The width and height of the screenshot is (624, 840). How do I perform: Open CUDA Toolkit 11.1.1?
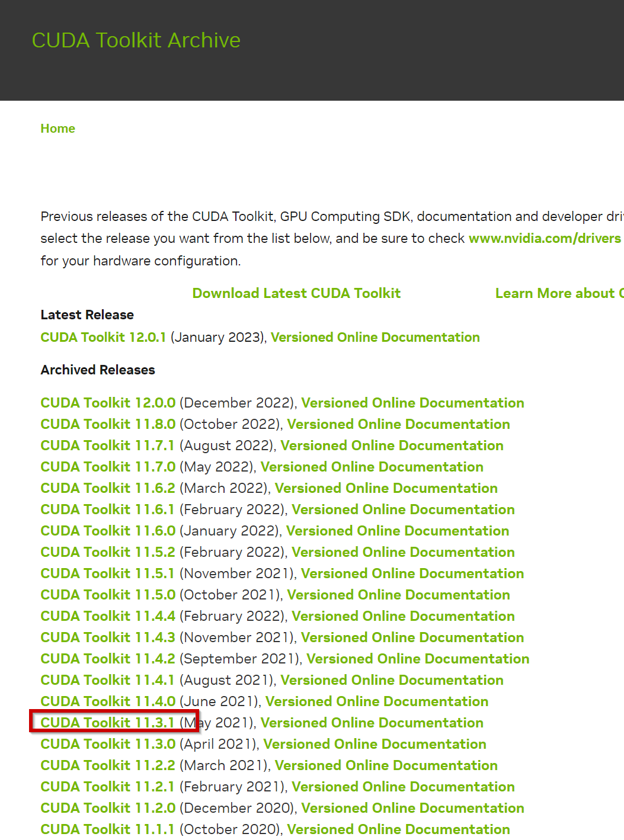click(x=107, y=829)
